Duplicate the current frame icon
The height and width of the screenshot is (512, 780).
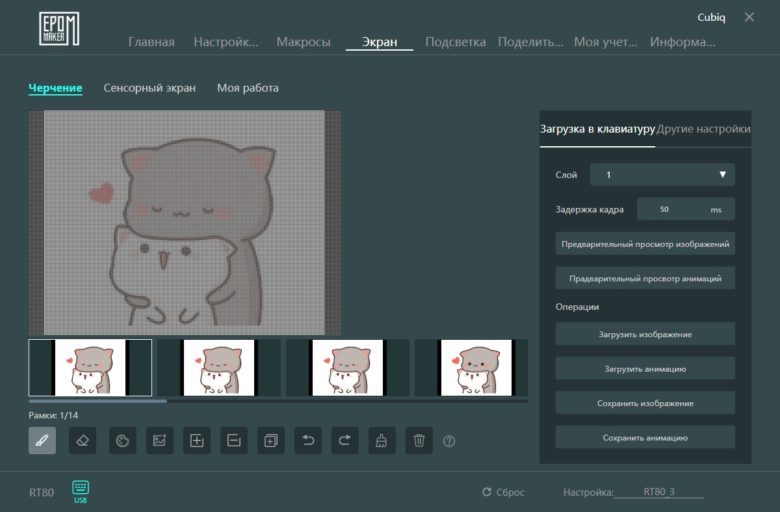point(271,440)
